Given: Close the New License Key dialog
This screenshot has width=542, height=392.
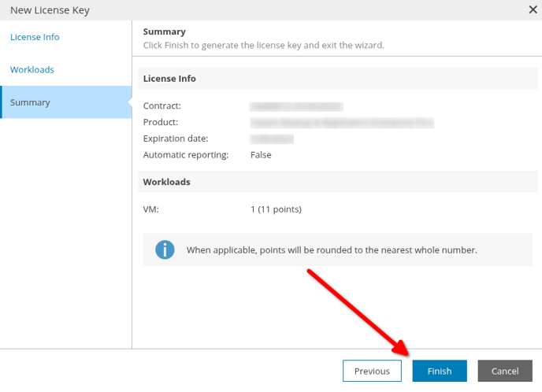Looking at the screenshot, I should [533, 9].
